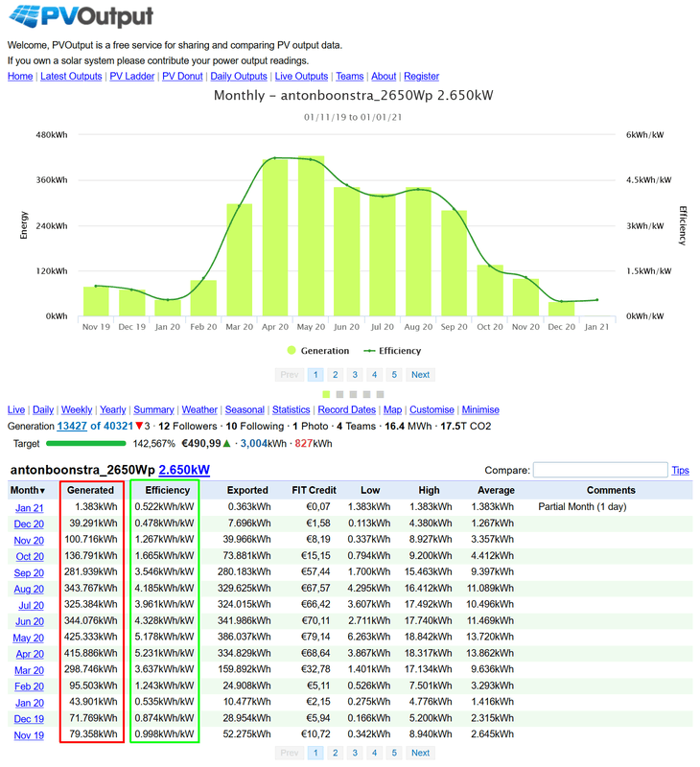Viewport: 700px width, 767px height.
Task: Open the Nov 20 month link
Action: (29, 541)
